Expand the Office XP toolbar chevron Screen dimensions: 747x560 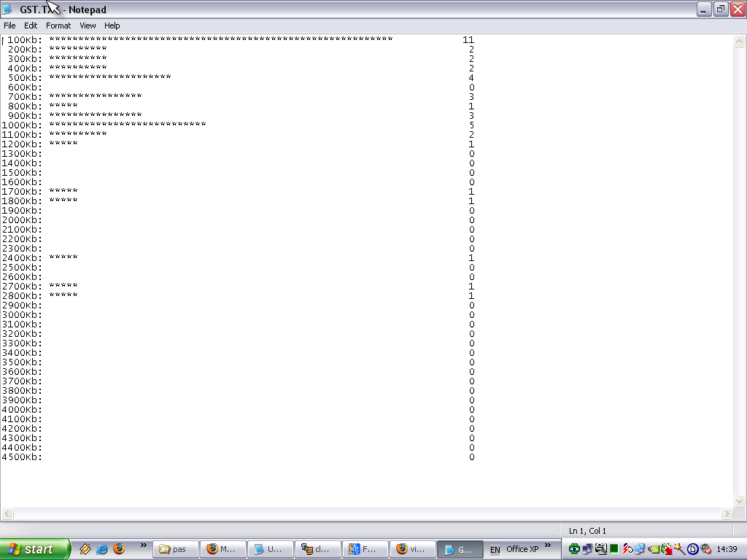(548, 545)
